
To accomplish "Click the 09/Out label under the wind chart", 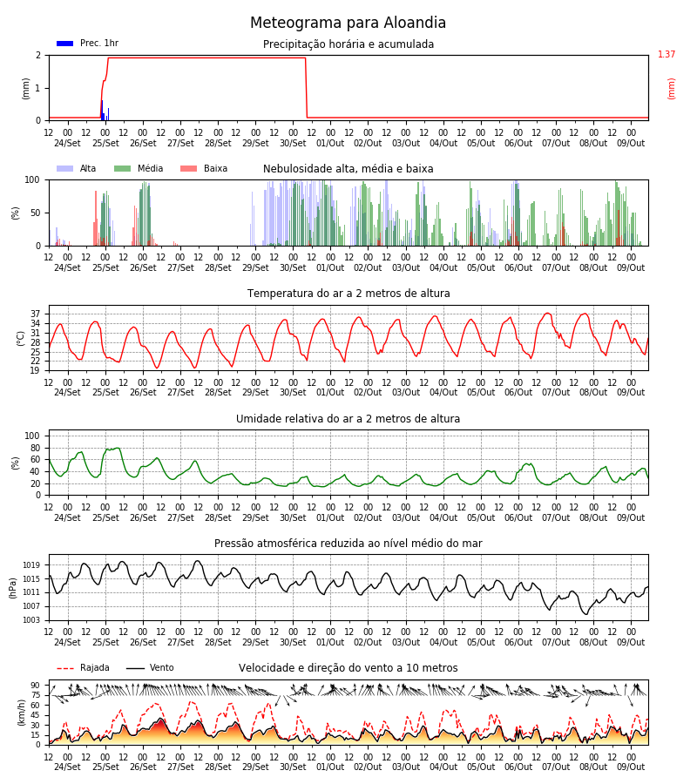I will point(631,767).
